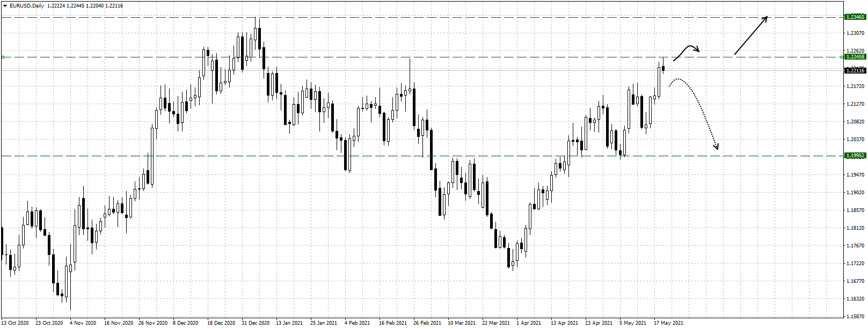The width and height of the screenshot is (868, 329).
Task: Click the 1.23070 price scale value
Action: click(x=855, y=33)
